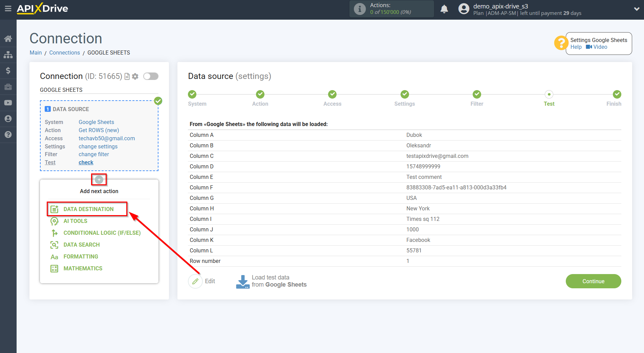Click the check test link
The height and width of the screenshot is (353, 644).
(86, 162)
